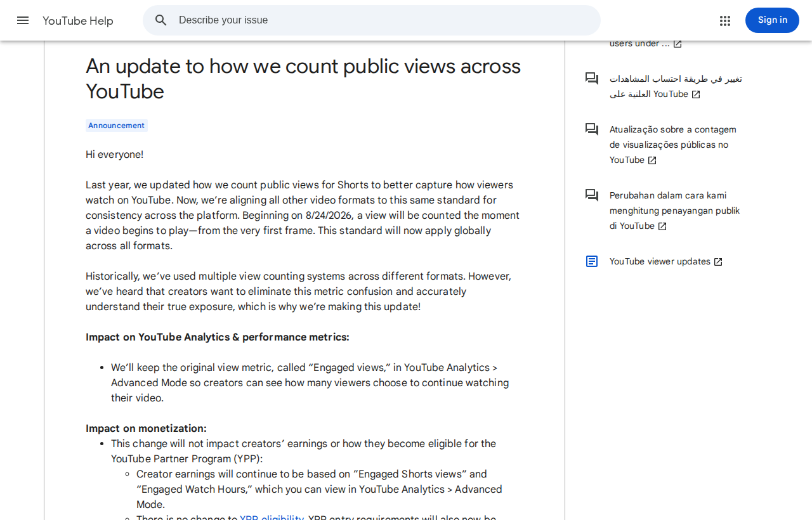The height and width of the screenshot is (520, 812).
Task: Click the article title heading
Action: [303, 79]
